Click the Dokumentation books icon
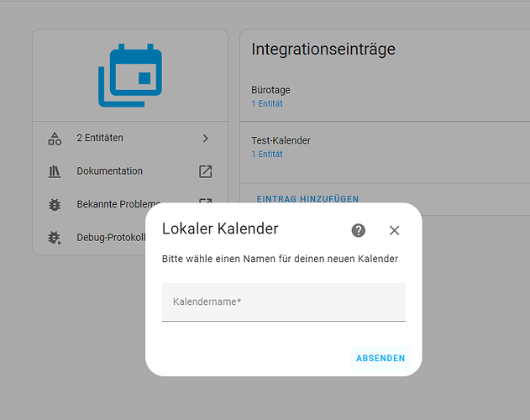 (55, 171)
